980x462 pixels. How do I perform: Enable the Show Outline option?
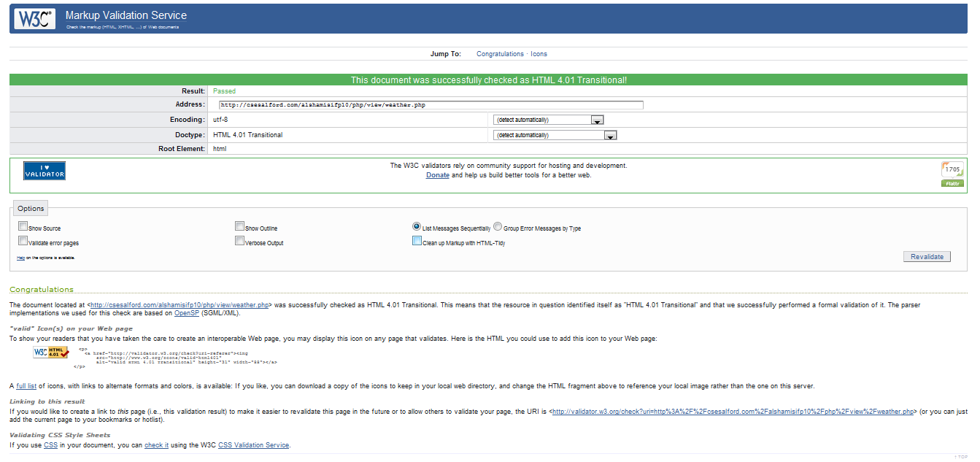tap(239, 226)
